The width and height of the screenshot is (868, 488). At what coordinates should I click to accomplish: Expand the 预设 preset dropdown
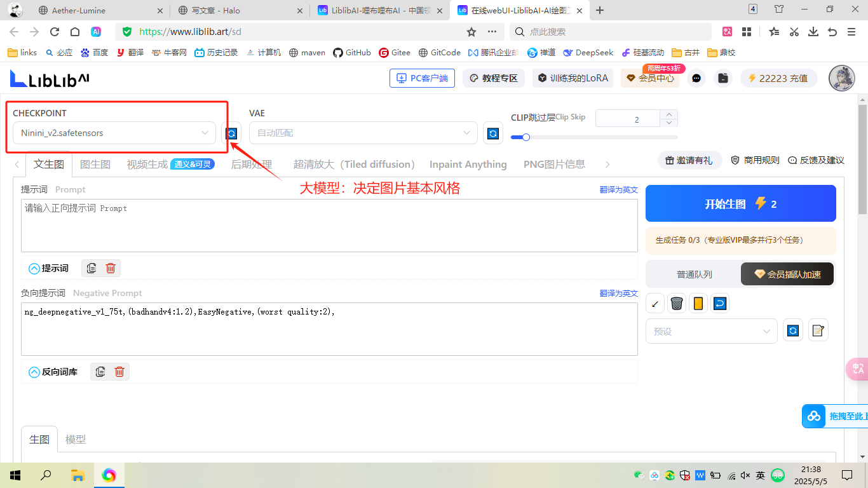(x=711, y=331)
